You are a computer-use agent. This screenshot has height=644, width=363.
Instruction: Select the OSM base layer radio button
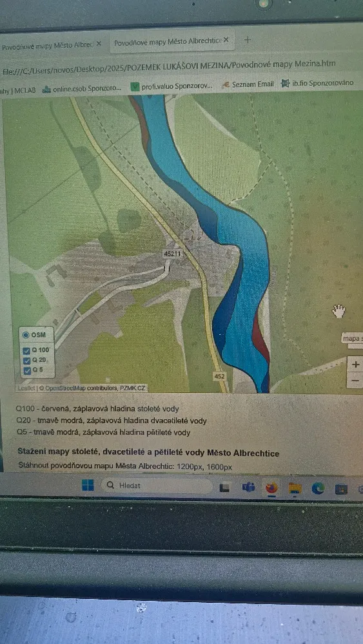[26, 335]
